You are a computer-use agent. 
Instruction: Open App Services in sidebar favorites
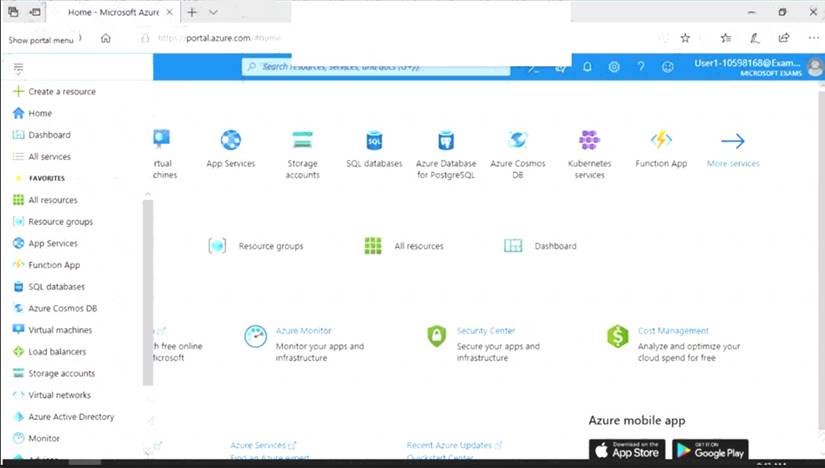45,243
